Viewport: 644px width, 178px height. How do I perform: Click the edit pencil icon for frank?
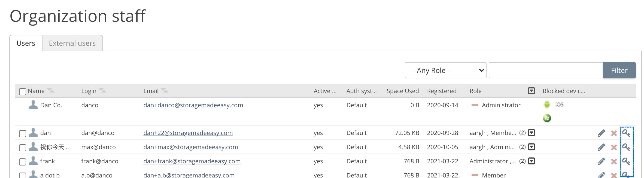pyautogui.click(x=601, y=161)
